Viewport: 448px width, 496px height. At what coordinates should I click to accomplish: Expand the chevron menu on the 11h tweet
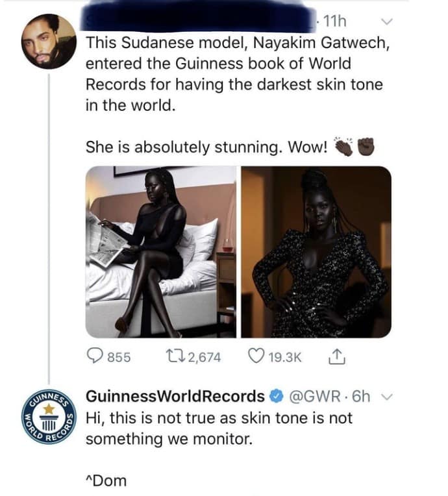click(x=386, y=21)
